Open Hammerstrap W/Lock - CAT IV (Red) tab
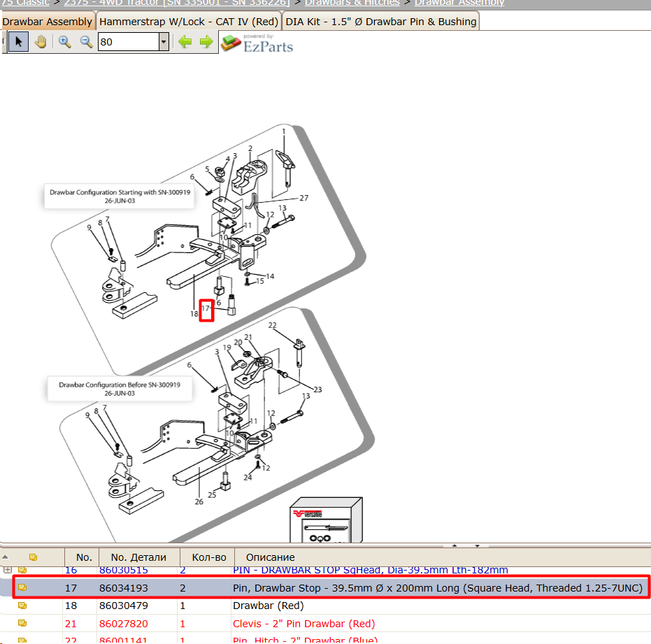This screenshot has height=644, width=651. click(189, 22)
